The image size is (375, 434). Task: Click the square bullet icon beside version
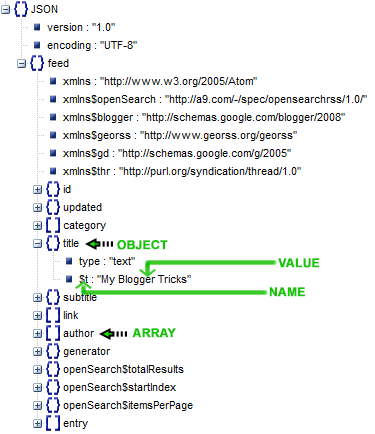pos(37,27)
